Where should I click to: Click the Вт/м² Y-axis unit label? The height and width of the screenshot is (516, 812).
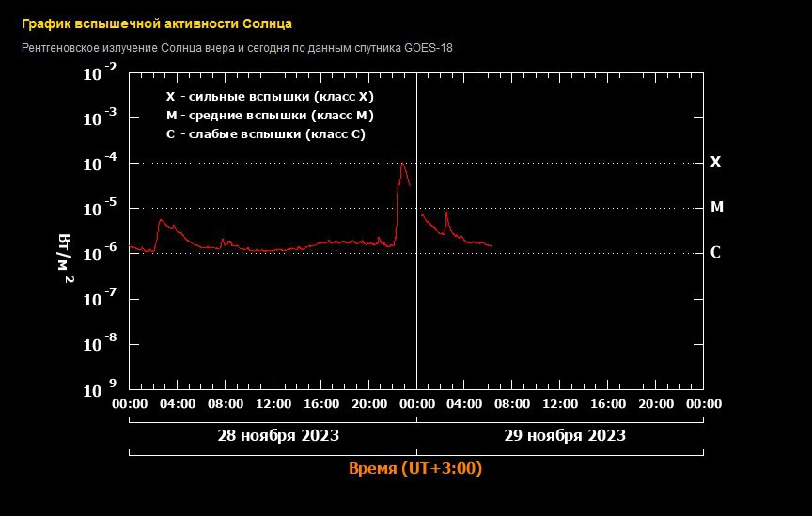coord(66,257)
